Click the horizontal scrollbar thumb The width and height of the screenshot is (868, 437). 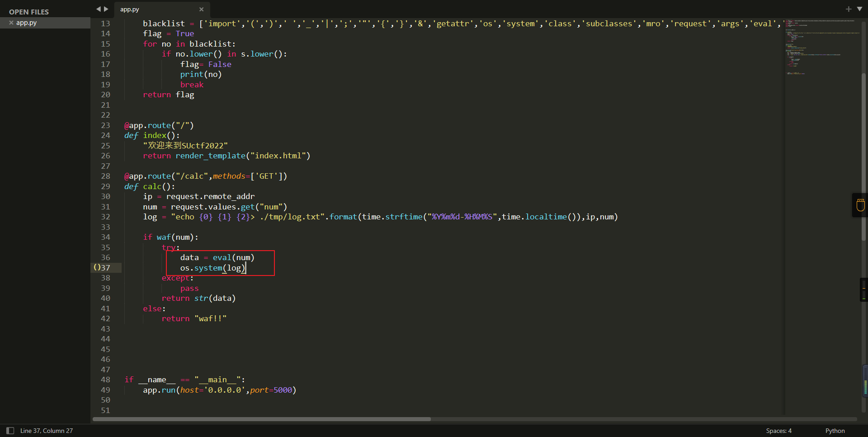point(262,419)
